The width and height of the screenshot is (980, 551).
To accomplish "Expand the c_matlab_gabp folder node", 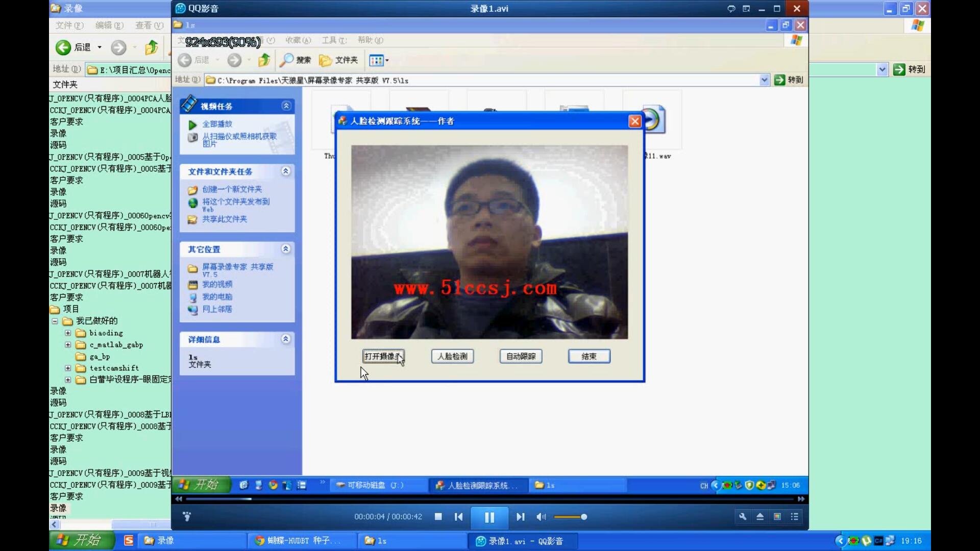I will click(x=68, y=345).
